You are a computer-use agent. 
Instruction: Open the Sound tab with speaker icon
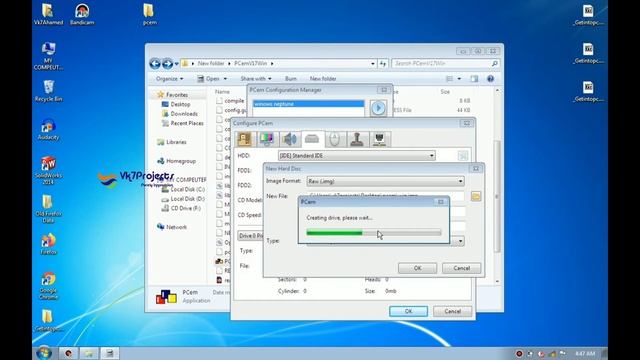tap(289, 139)
